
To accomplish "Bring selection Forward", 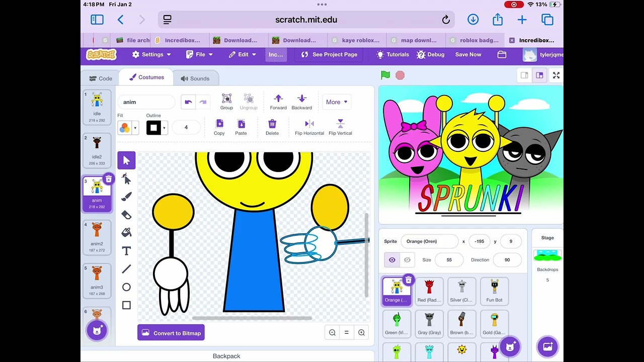I will coord(278,102).
